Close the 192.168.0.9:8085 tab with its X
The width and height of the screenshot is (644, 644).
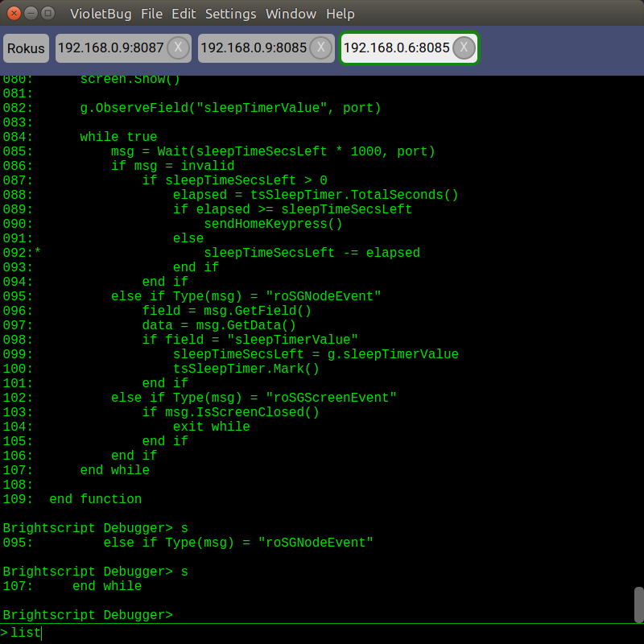320,47
